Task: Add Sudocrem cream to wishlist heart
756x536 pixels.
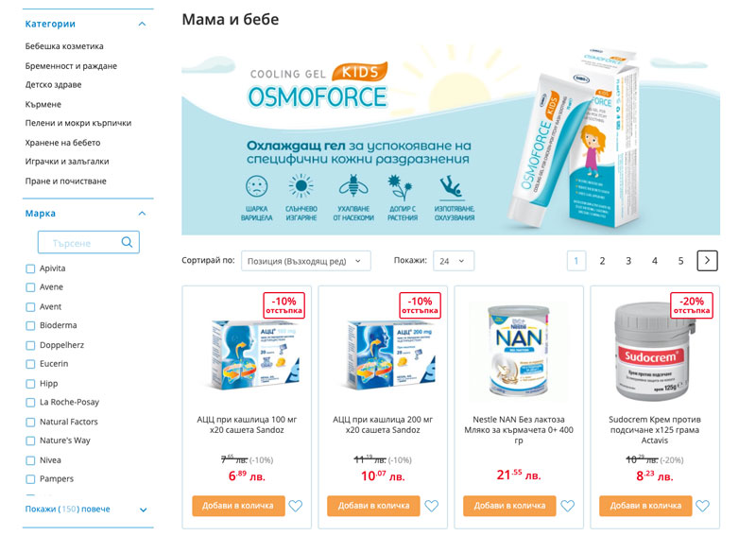Action: pos(702,506)
